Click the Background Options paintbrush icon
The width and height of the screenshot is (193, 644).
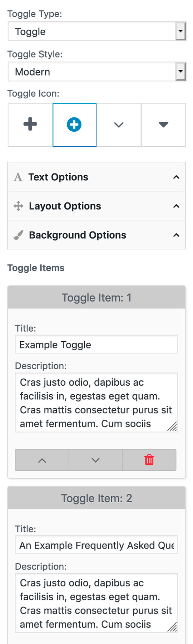coord(18,235)
